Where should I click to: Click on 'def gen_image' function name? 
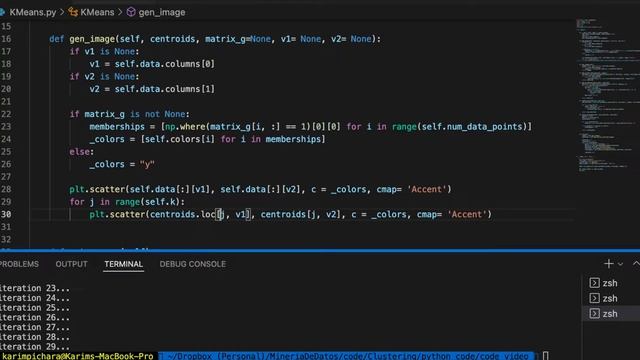(92, 39)
